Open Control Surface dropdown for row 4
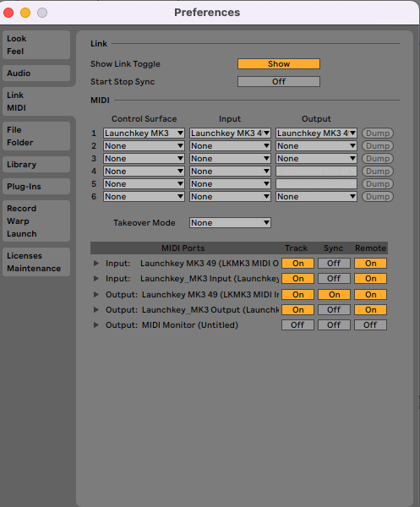420x507 pixels. coord(144,171)
